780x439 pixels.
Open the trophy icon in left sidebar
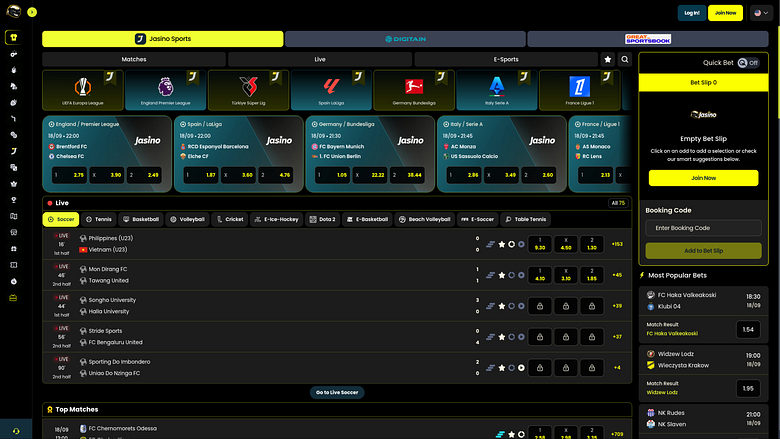tap(13, 200)
